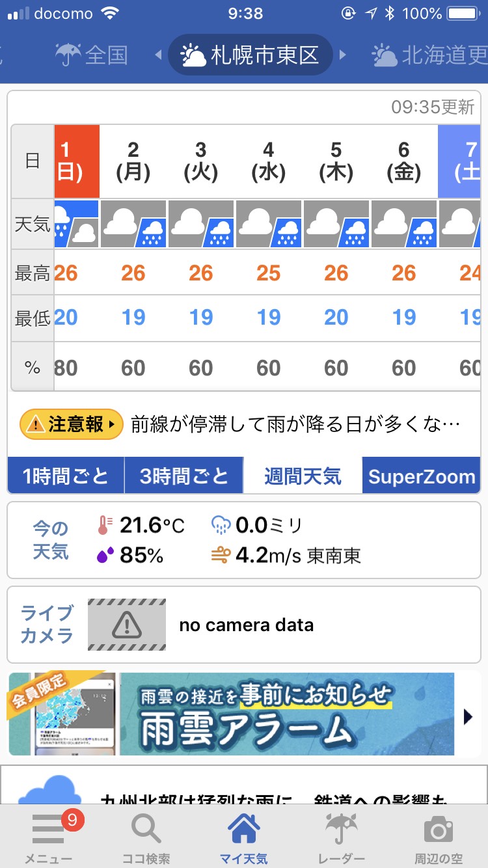The width and height of the screenshot is (488, 868).
Task: Tap the ココ検索 magnifier icon
Action: point(146,830)
